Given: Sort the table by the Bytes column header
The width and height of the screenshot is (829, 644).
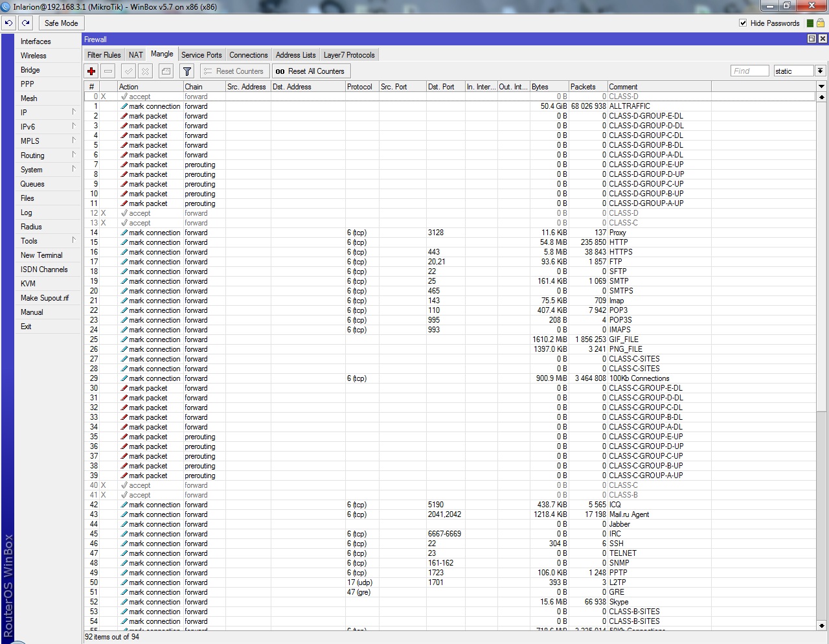Looking at the screenshot, I should [549, 86].
